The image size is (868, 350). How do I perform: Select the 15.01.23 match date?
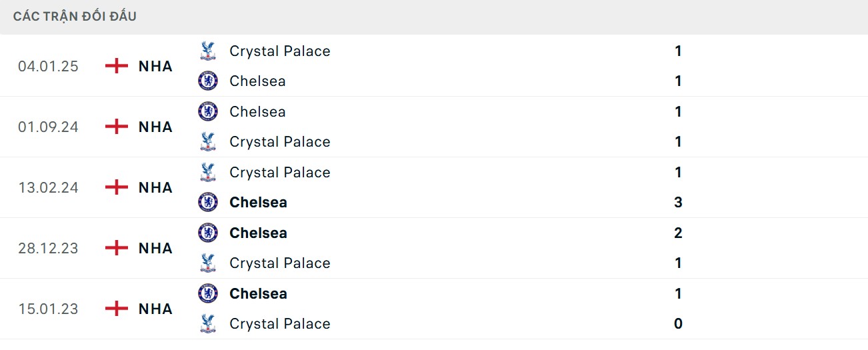[x=48, y=309]
